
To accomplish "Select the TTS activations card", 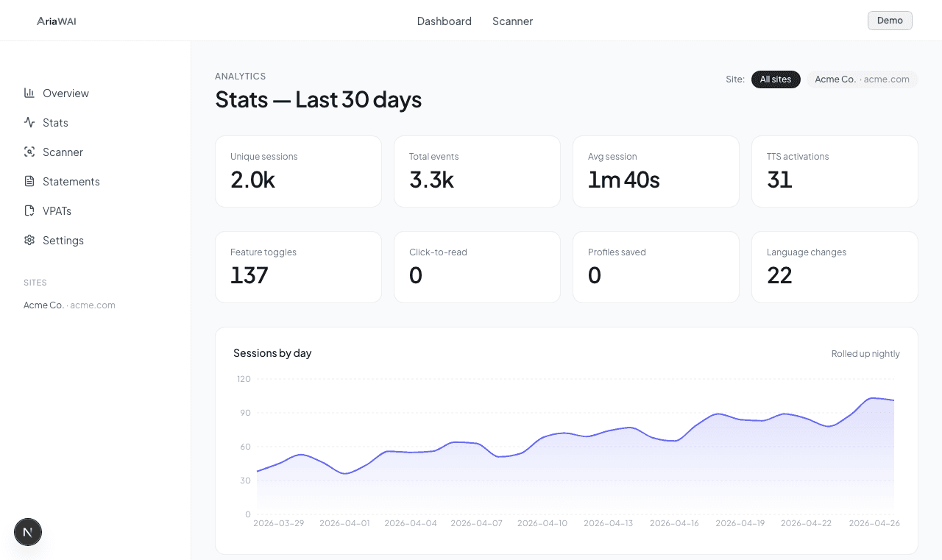I will click(x=835, y=171).
